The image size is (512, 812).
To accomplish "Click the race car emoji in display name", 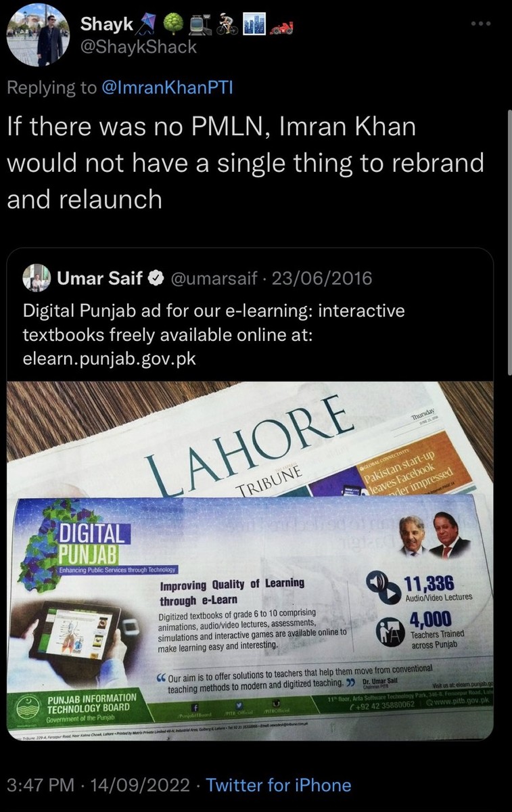I will pos(281,26).
